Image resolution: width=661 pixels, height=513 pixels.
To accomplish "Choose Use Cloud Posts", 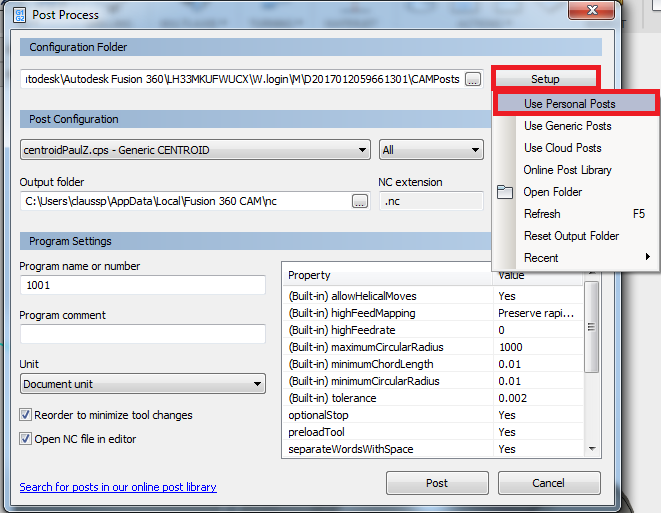I will pyautogui.click(x=575, y=148).
